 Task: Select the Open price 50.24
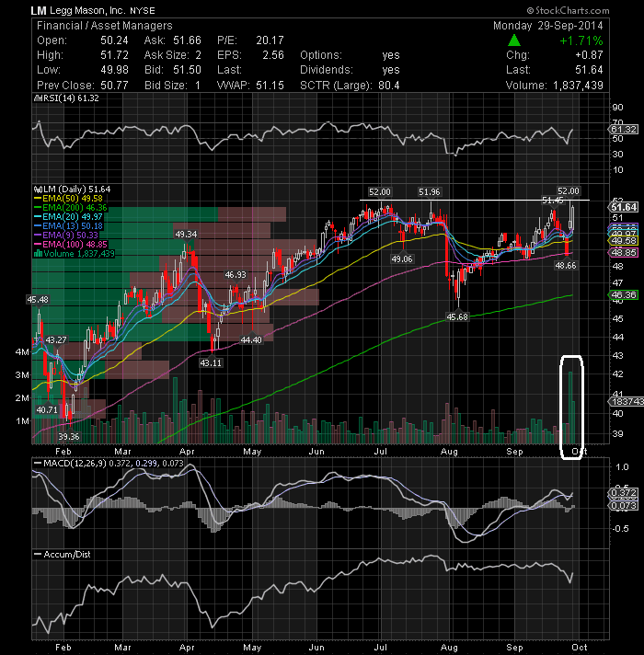[114, 40]
